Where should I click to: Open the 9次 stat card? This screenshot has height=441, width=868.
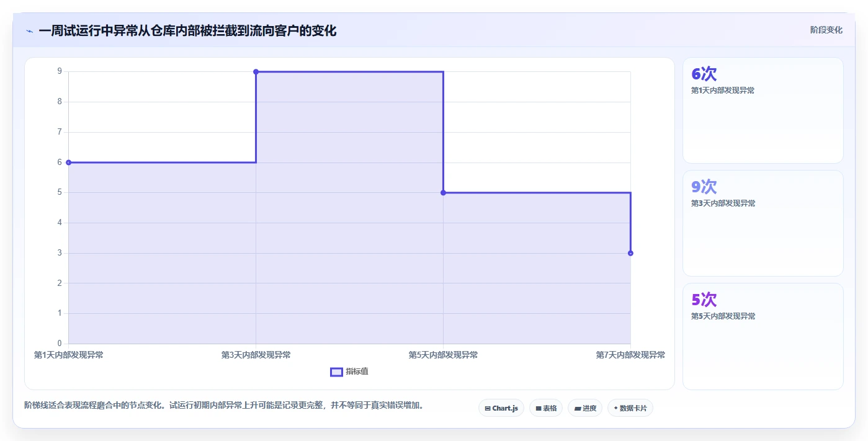click(x=763, y=223)
